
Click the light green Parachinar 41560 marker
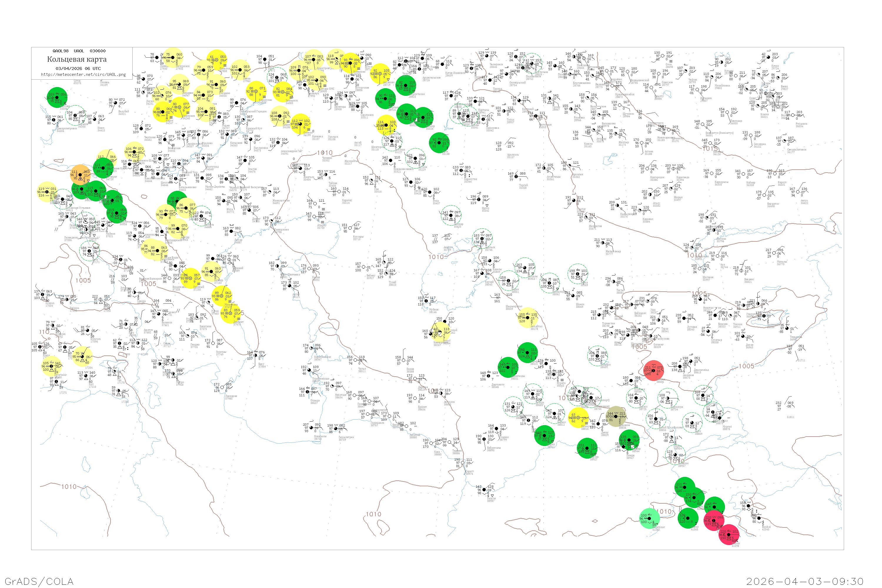pyautogui.click(x=649, y=519)
